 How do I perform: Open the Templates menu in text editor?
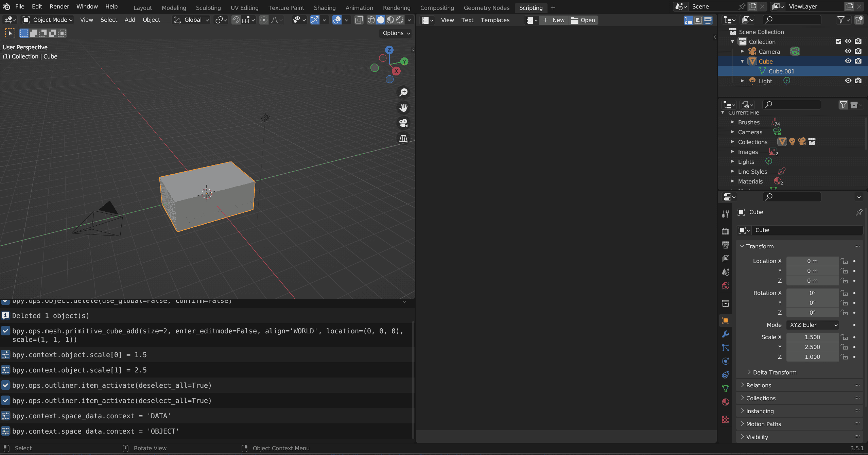pyautogui.click(x=495, y=20)
